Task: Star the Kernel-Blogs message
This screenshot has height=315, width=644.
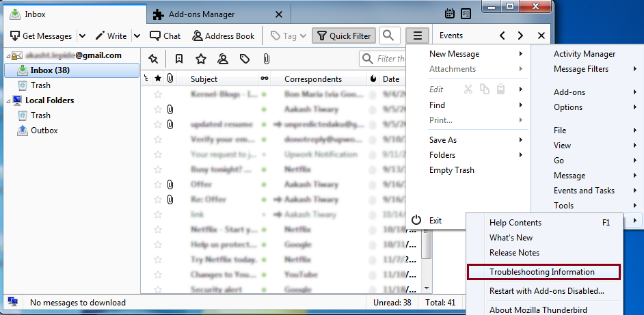Action: pyautogui.click(x=158, y=94)
